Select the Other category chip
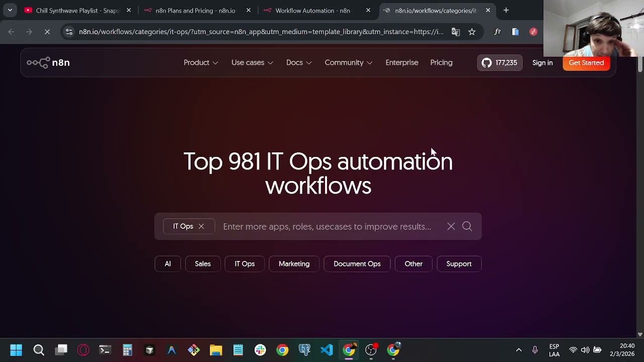644x362 pixels. click(414, 264)
